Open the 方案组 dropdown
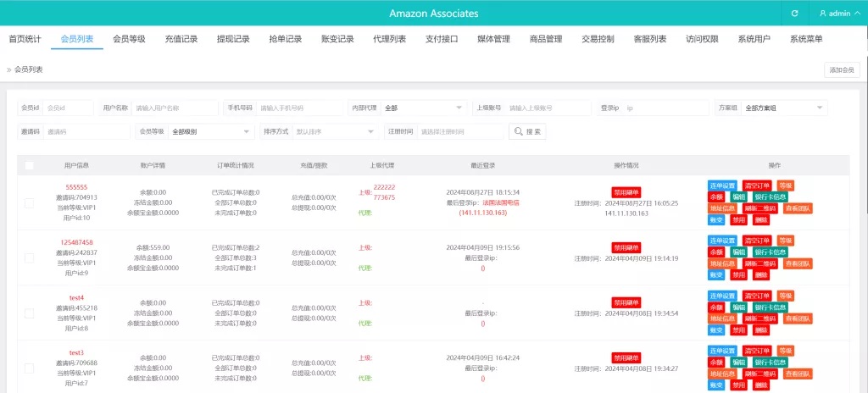Screen dimensions: 868x393 [771, 108]
